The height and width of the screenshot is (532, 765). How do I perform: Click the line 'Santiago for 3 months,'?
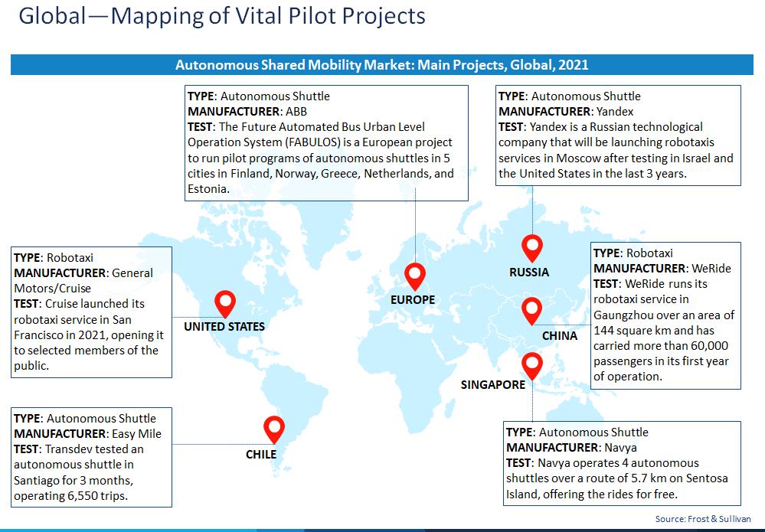74,481
